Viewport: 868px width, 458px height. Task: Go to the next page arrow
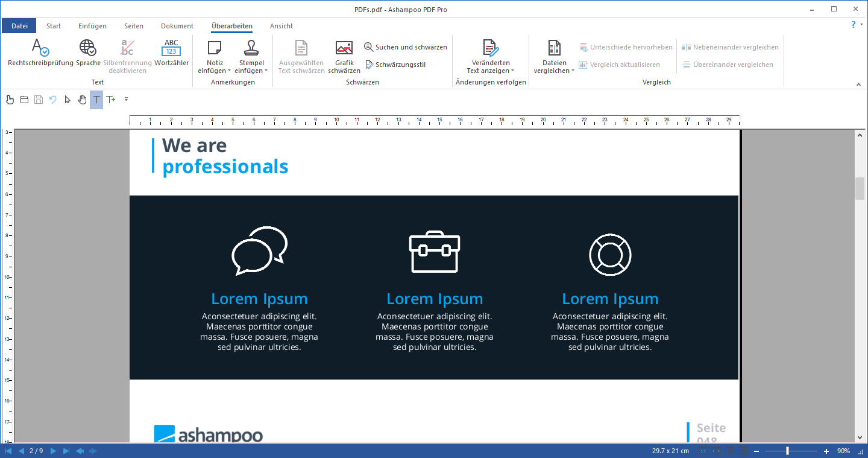53,450
